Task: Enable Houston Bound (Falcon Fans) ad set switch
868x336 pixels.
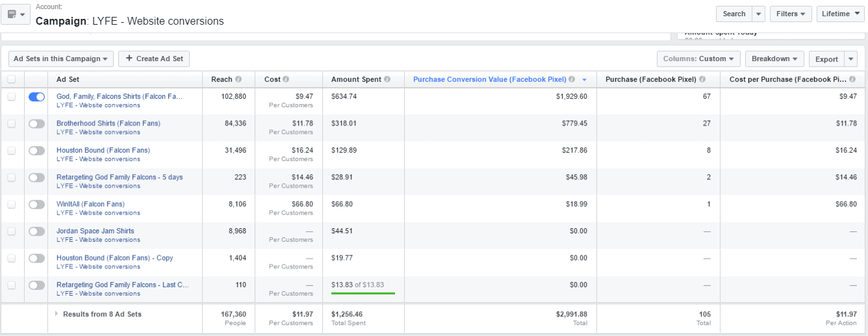Action: pyautogui.click(x=37, y=150)
